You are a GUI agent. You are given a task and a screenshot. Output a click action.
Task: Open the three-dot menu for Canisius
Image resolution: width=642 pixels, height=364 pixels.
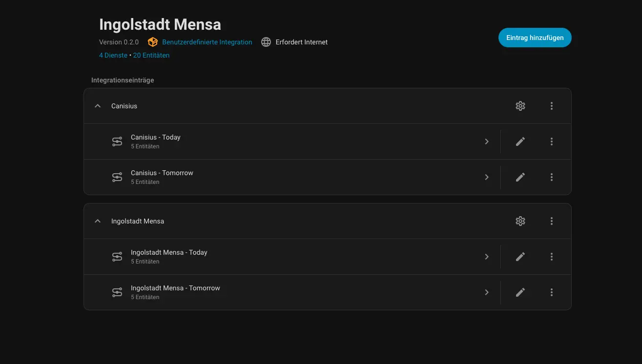tap(551, 106)
